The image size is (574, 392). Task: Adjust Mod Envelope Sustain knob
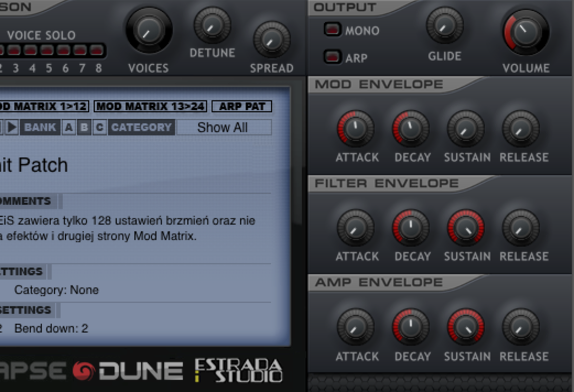[x=466, y=129]
